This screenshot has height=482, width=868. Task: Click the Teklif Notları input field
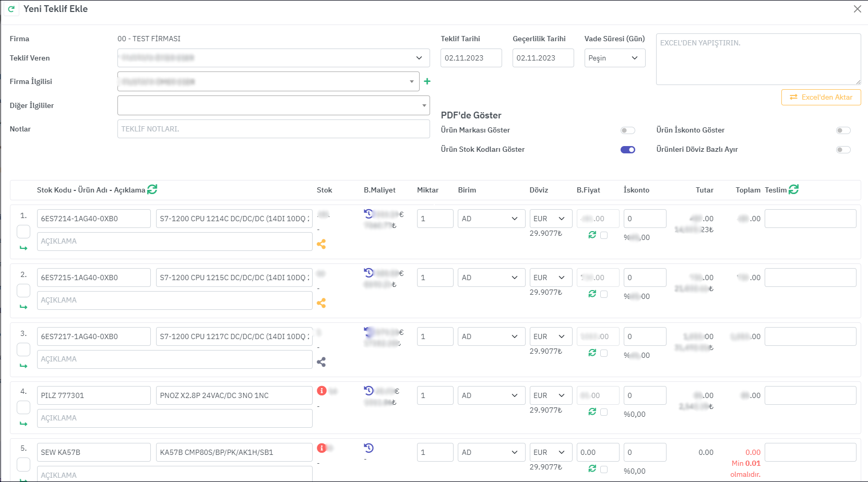[x=273, y=129]
